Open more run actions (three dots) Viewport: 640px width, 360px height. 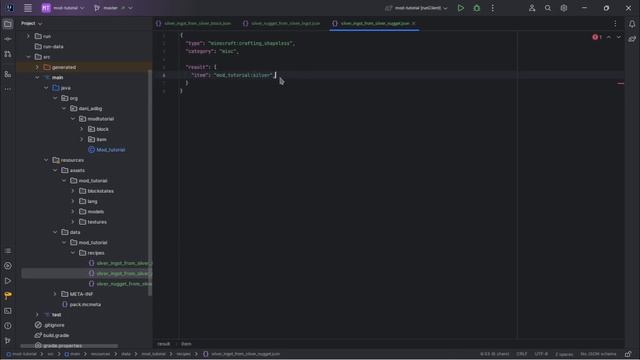(x=492, y=8)
